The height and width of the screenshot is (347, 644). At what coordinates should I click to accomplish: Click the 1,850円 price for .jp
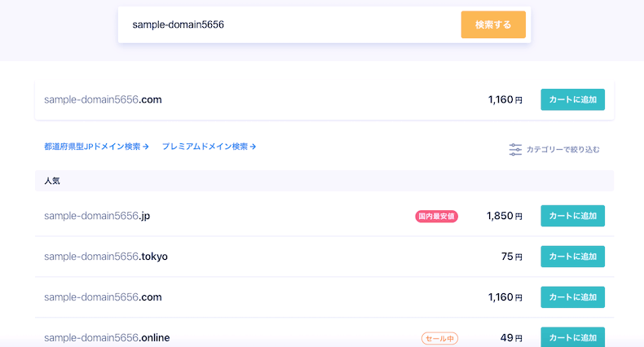click(x=505, y=216)
